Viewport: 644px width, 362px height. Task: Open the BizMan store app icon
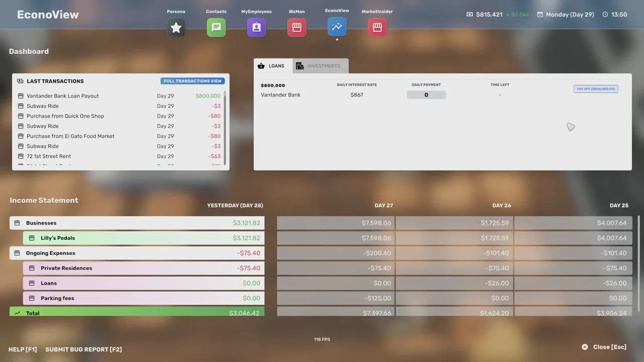297,28
